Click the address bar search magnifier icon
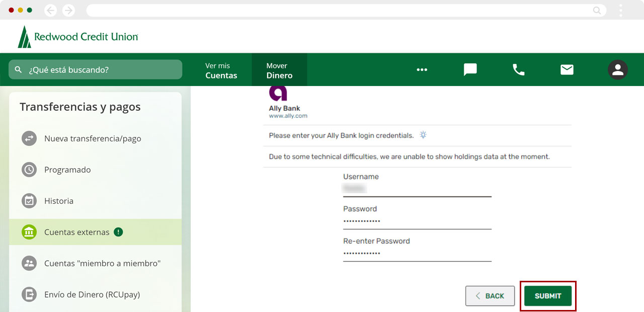 tap(597, 10)
